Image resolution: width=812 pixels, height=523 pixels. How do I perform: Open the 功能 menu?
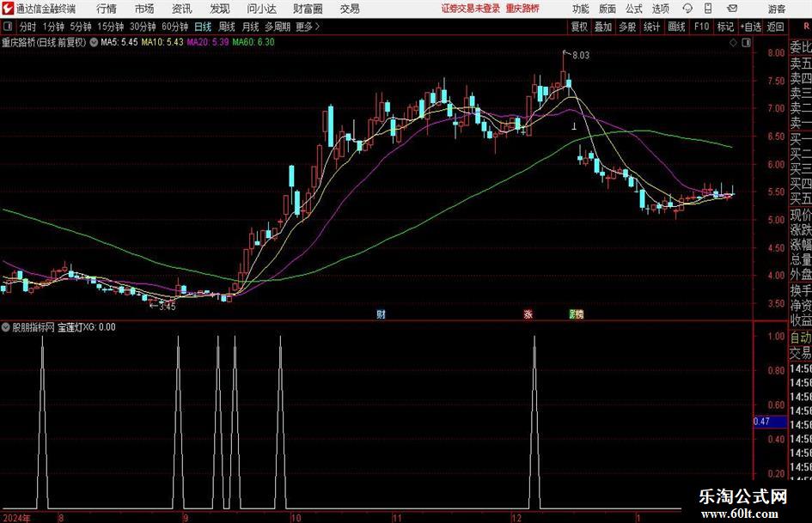tap(581, 9)
